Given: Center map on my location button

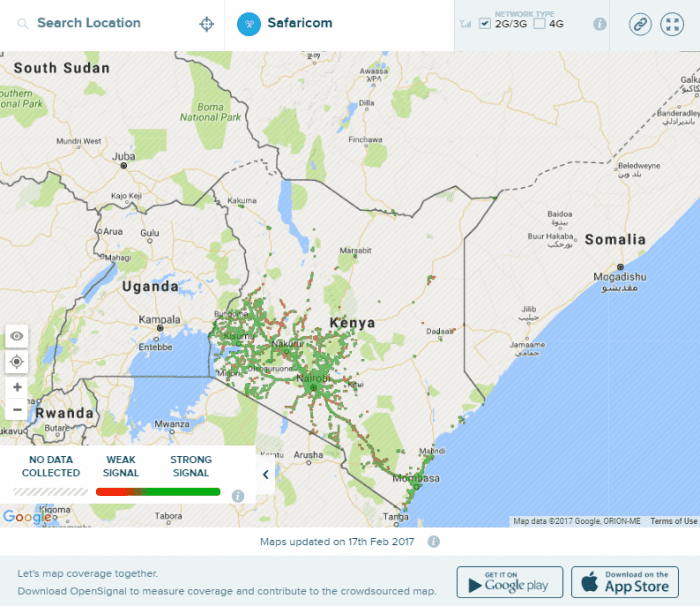Looking at the screenshot, I should tap(16, 361).
